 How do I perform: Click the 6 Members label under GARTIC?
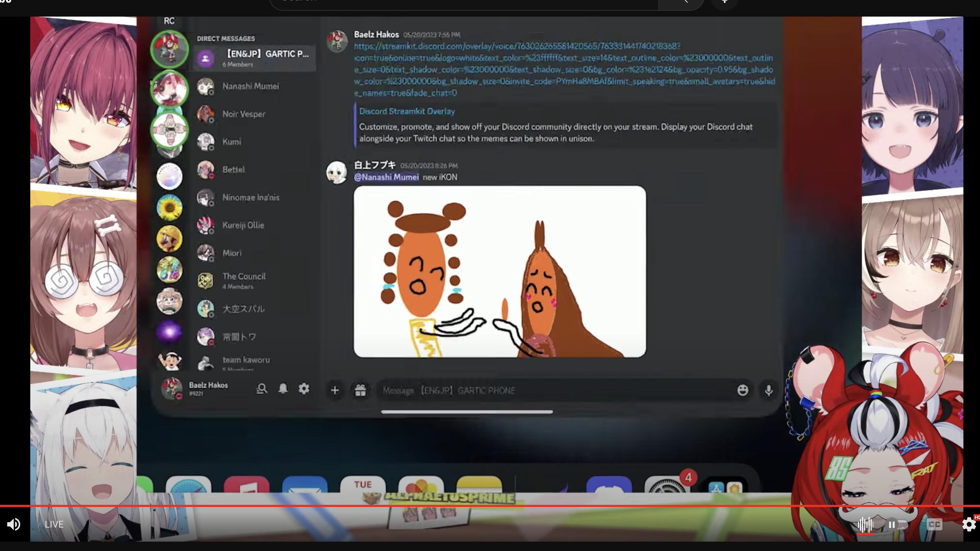238,65
